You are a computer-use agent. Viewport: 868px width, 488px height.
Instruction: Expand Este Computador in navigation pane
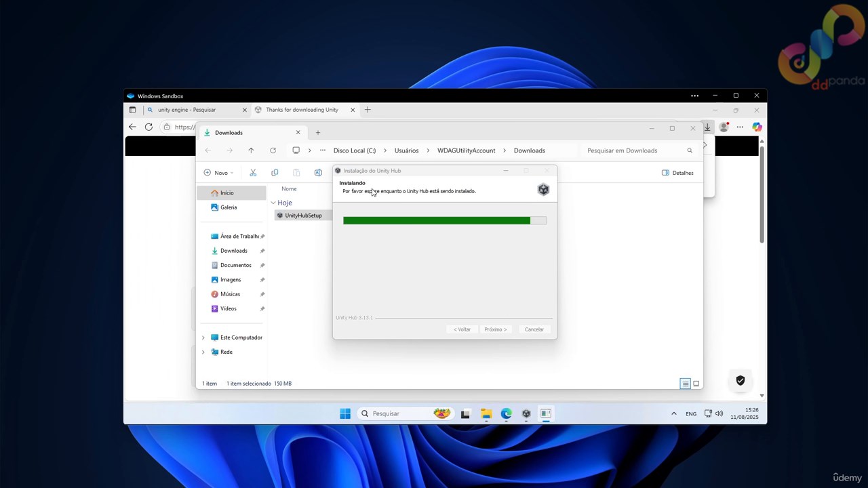pos(203,338)
